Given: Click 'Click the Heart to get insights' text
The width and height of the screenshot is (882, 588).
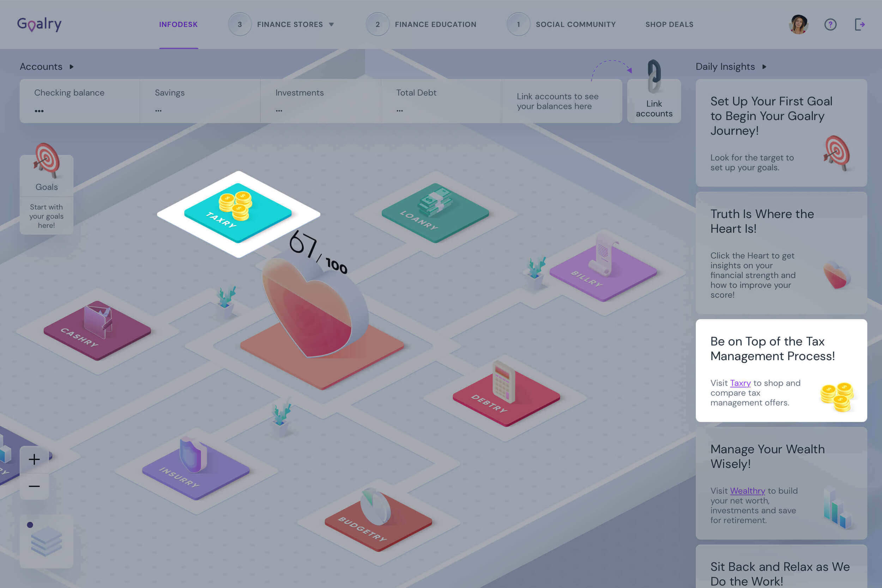Looking at the screenshot, I should [x=753, y=275].
